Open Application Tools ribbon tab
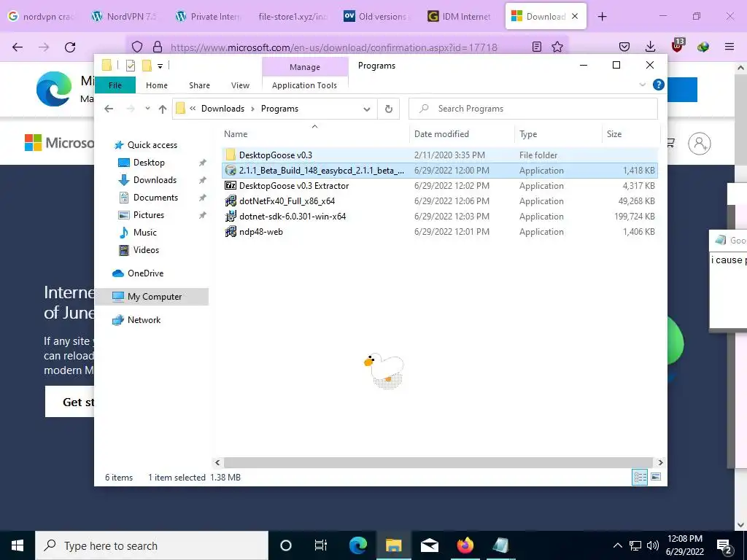 (x=304, y=85)
